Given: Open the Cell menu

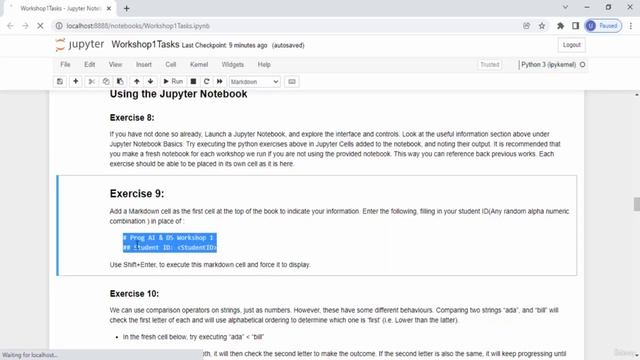Looking at the screenshot, I should [x=171, y=64].
